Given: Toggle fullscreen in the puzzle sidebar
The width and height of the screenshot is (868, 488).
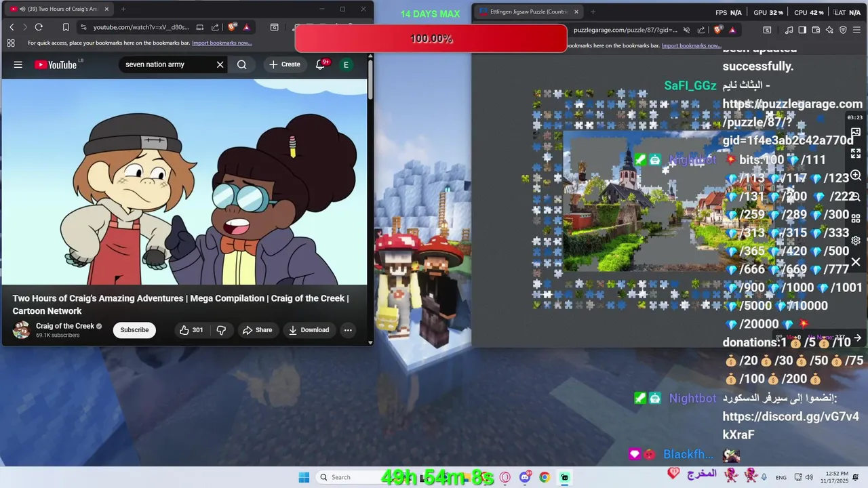Looking at the screenshot, I should click(x=856, y=154).
